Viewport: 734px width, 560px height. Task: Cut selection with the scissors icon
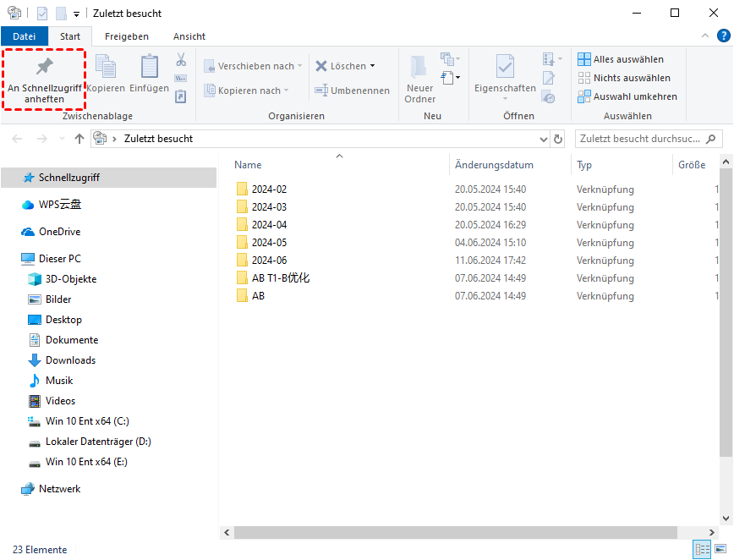coord(181,59)
